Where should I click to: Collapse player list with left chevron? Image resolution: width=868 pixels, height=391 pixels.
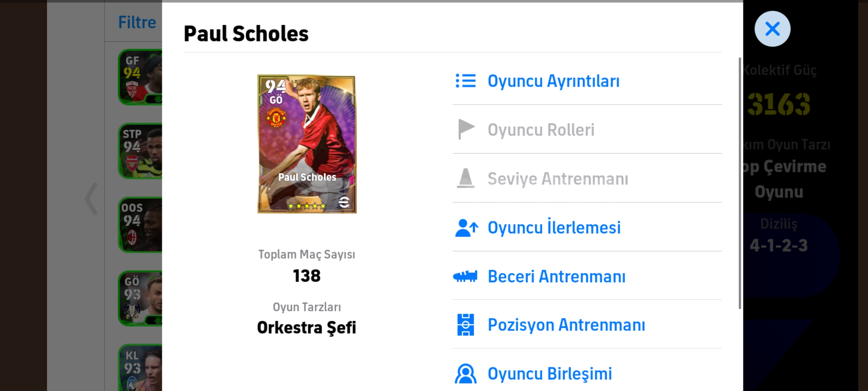click(x=91, y=199)
